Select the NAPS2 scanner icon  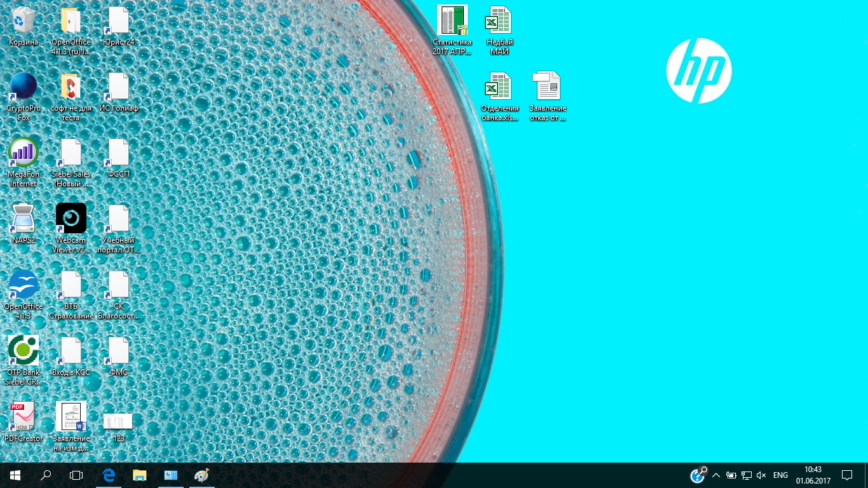point(24,219)
